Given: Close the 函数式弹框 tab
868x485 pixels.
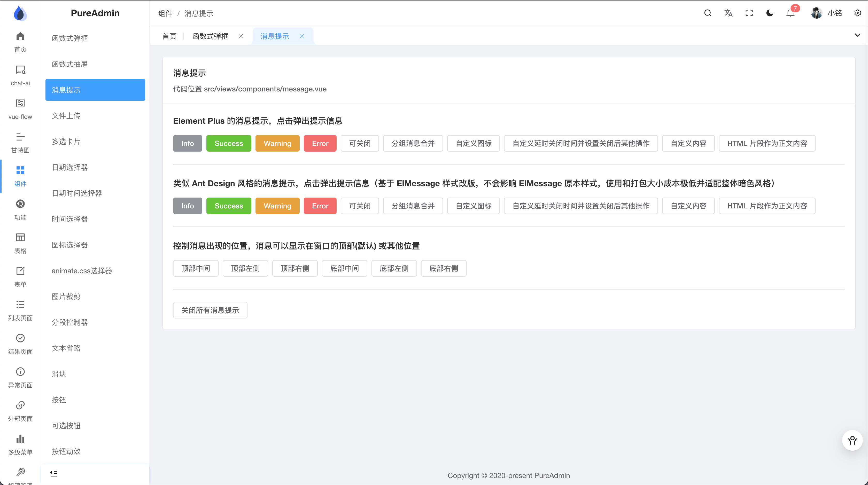Looking at the screenshot, I should (241, 36).
